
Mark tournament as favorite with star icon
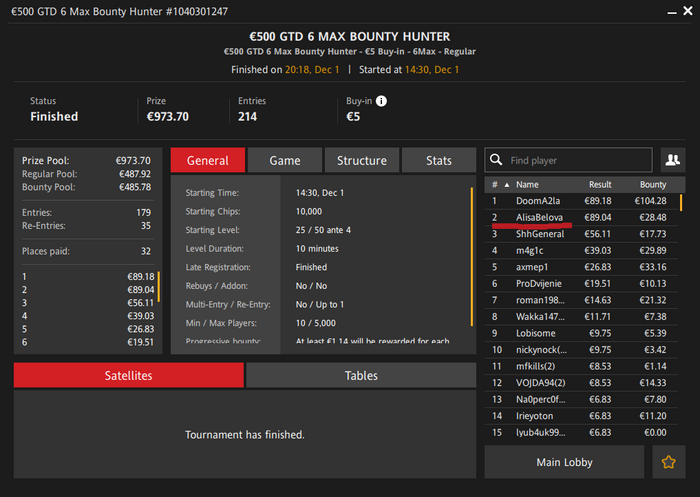(x=668, y=462)
